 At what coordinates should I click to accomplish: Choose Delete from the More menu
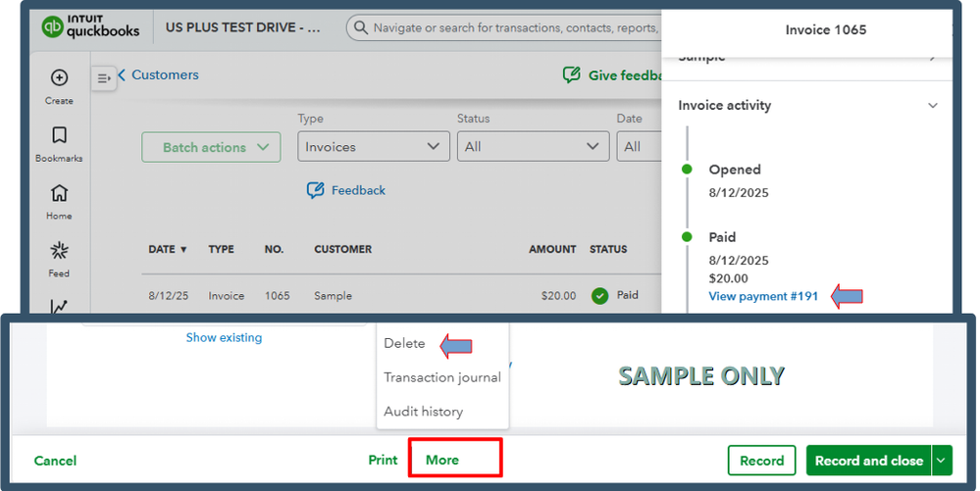pyautogui.click(x=404, y=343)
